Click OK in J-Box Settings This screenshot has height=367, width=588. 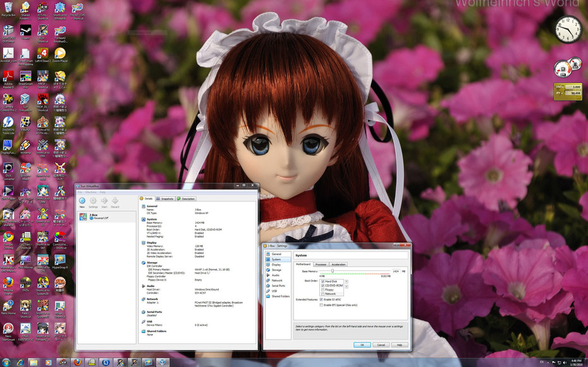(x=362, y=345)
